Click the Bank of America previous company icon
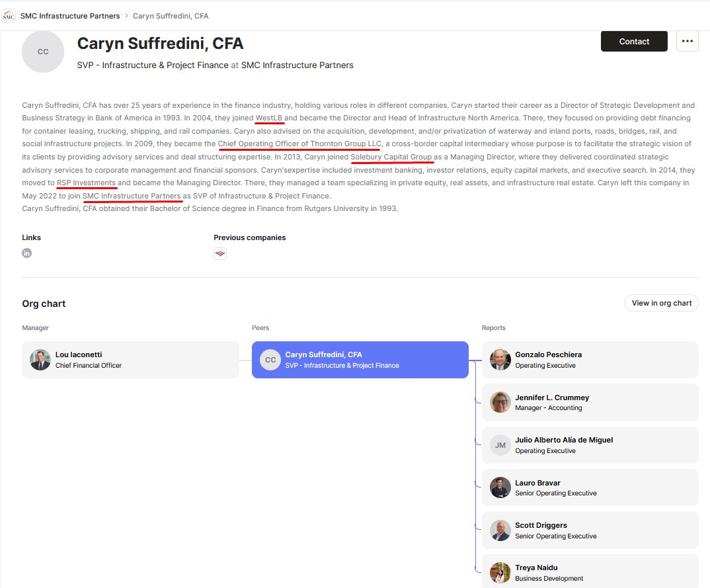Screen dimensions: 710x588 coord(220,254)
